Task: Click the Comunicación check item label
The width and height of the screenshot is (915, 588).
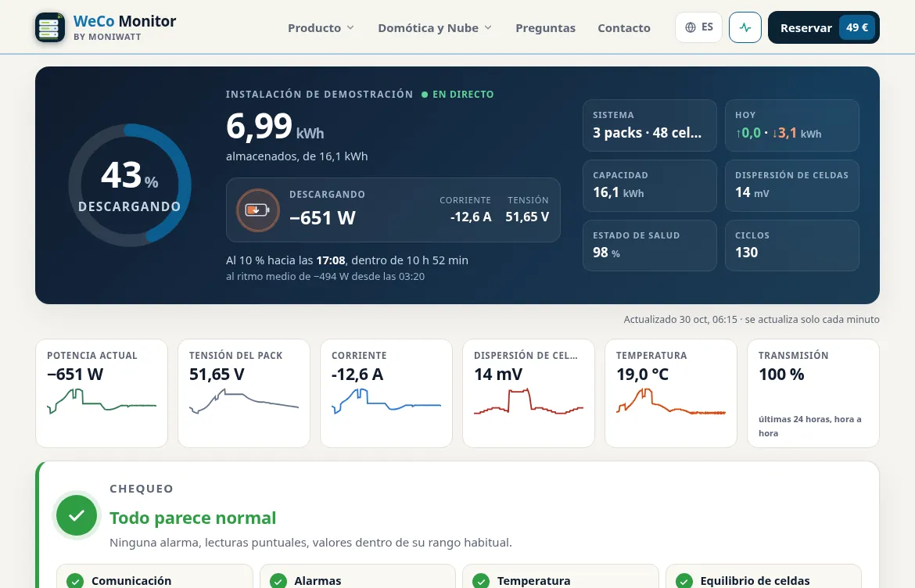Action: tap(131, 581)
